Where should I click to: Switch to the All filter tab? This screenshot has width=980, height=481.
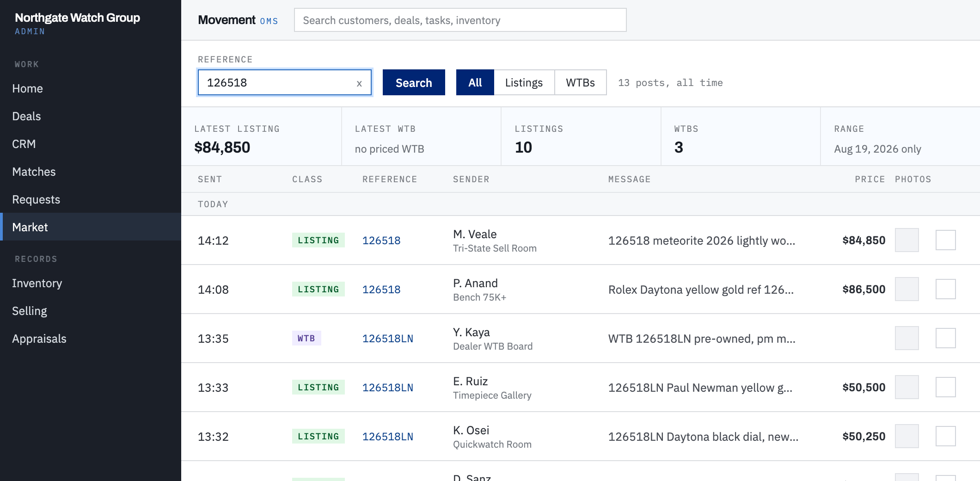pyautogui.click(x=475, y=82)
